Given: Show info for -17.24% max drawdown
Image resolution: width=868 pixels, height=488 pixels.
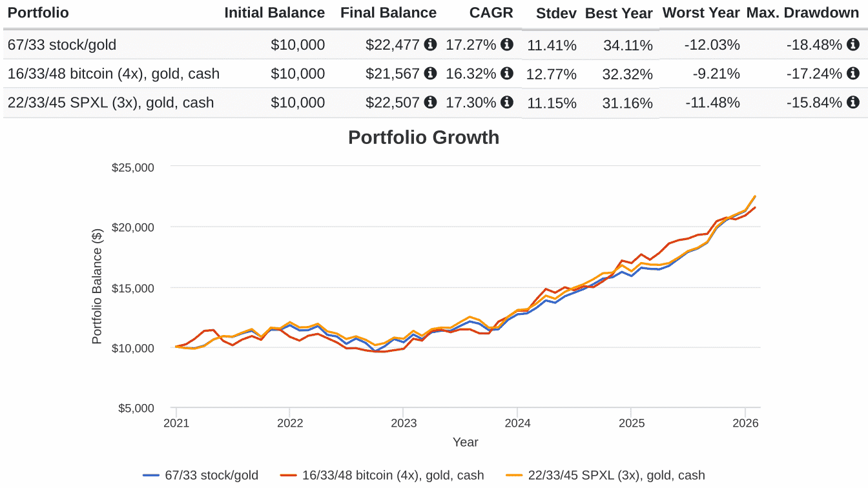Looking at the screenshot, I should (x=852, y=74).
